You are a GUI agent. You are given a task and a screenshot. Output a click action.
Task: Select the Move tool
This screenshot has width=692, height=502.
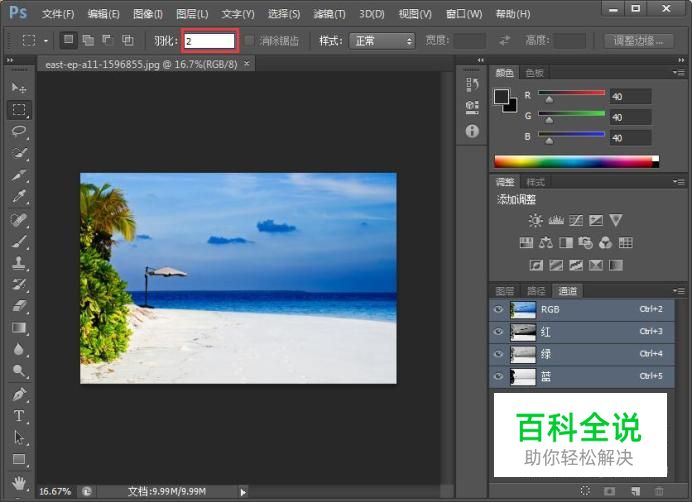pos(19,88)
